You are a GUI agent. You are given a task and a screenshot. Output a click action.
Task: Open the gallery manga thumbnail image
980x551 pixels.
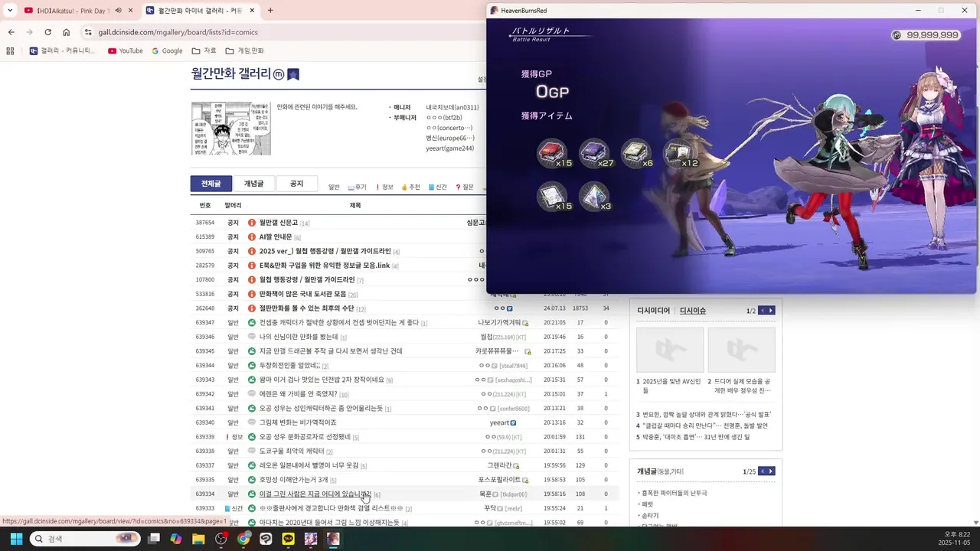pyautogui.click(x=230, y=129)
